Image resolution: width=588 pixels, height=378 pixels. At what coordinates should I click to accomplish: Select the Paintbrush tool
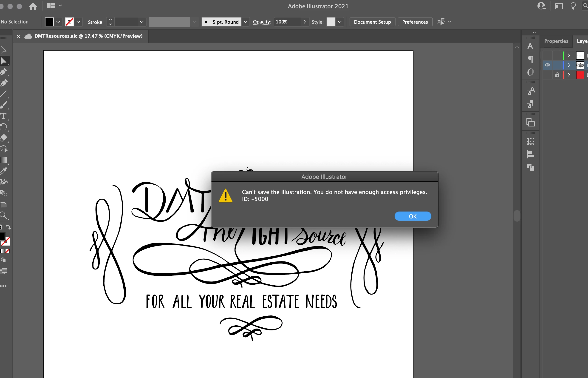[x=3, y=105]
